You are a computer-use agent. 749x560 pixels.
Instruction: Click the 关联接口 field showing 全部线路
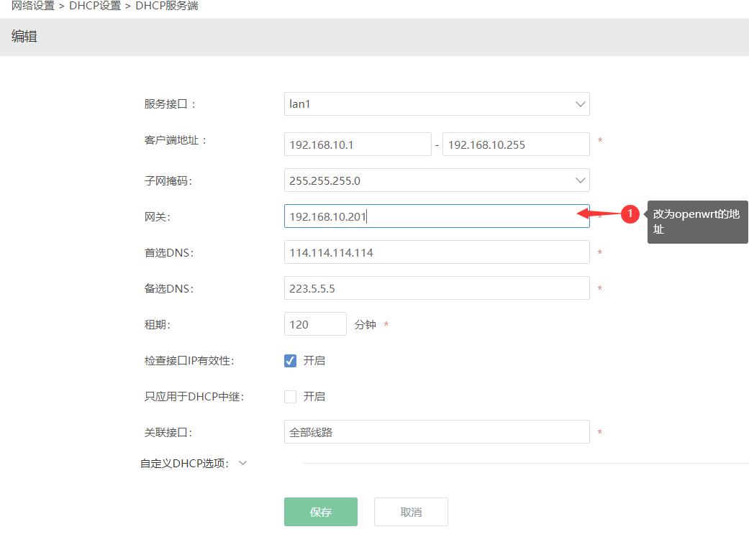point(436,431)
